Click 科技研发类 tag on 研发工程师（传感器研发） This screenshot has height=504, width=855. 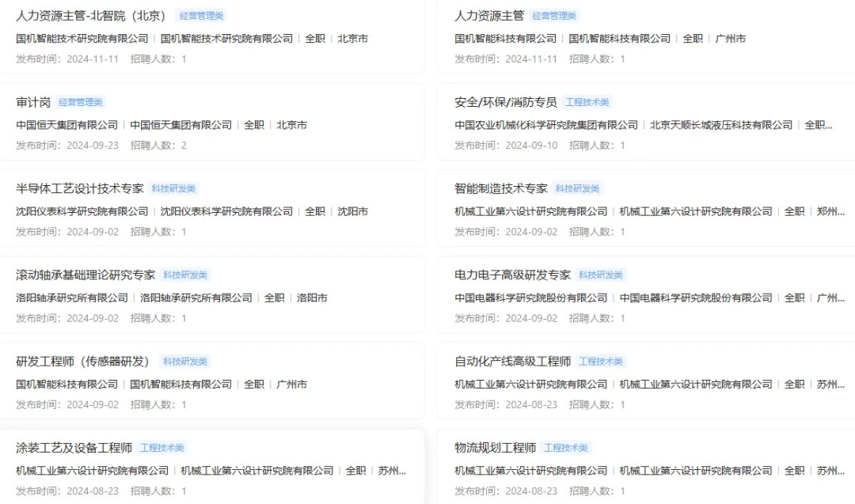[x=185, y=362]
